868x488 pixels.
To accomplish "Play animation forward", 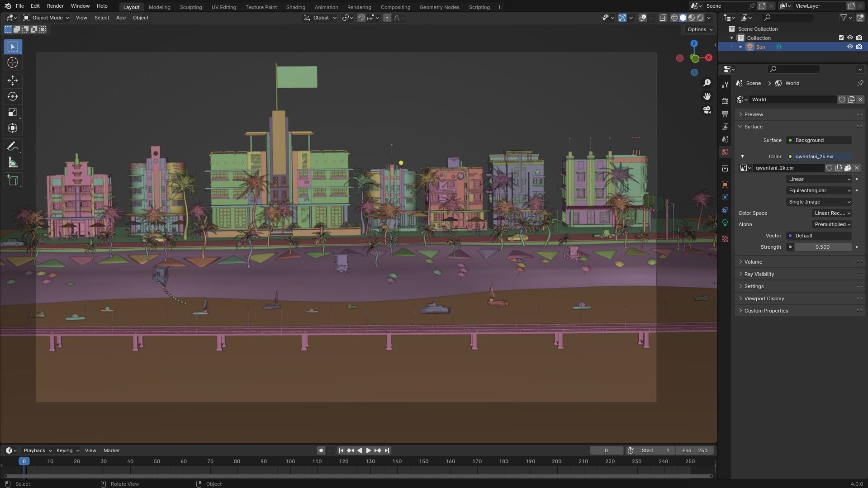I will pyautogui.click(x=369, y=450).
